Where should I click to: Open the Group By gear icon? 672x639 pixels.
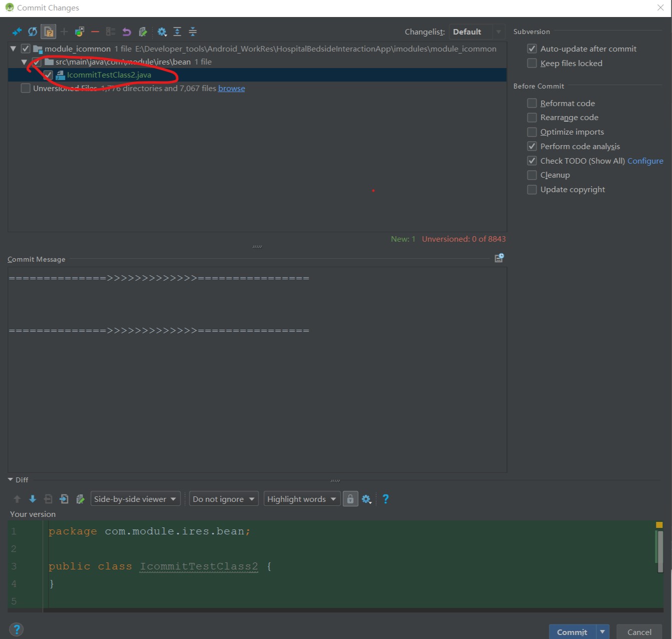[x=162, y=32]
